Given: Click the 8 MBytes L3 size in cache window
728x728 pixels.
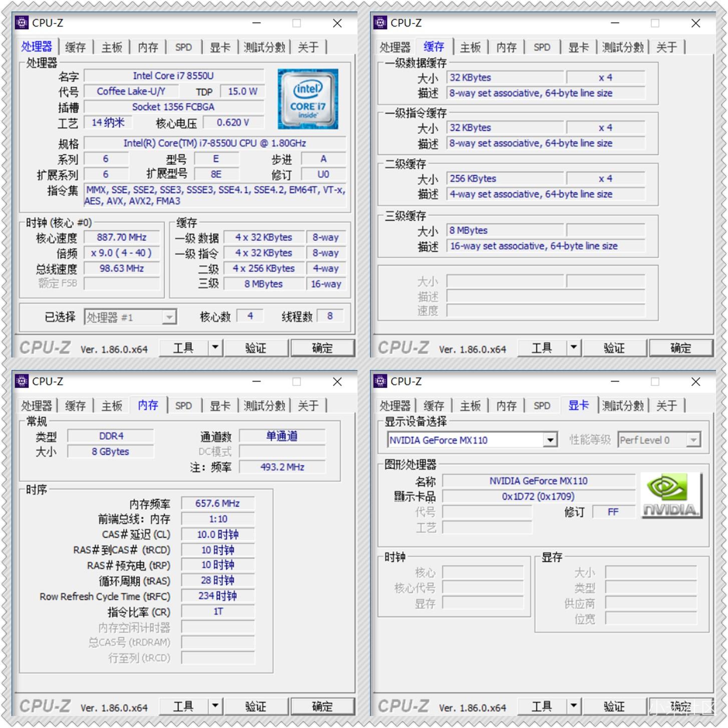Looking at the screenshot, I should tap(506, 230).
